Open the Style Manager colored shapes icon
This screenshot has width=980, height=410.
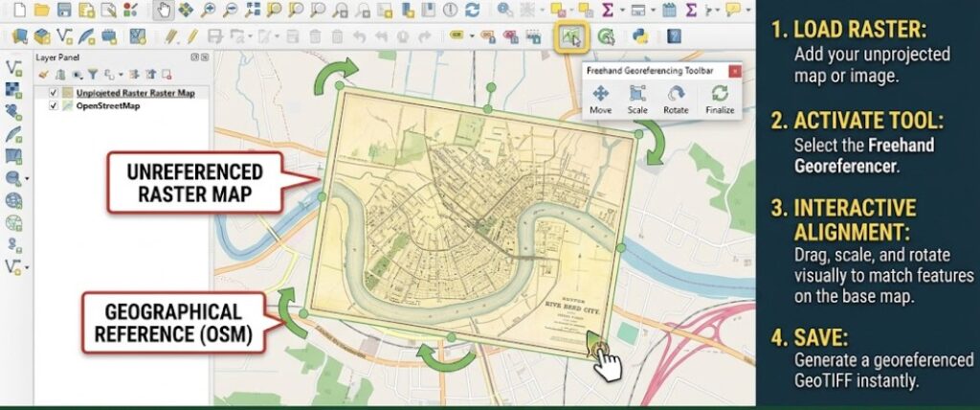pyautogui.click(x=130, y=10)
